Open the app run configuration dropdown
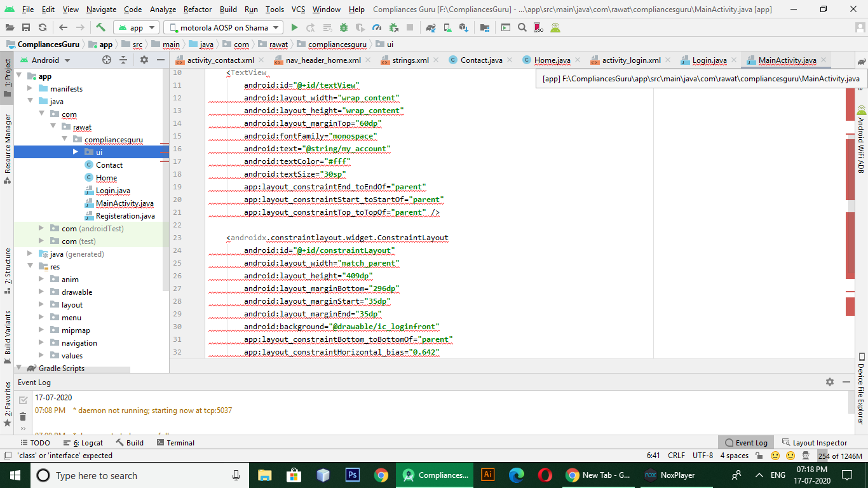This screenshot has width=868, height=488. (136, 27)
